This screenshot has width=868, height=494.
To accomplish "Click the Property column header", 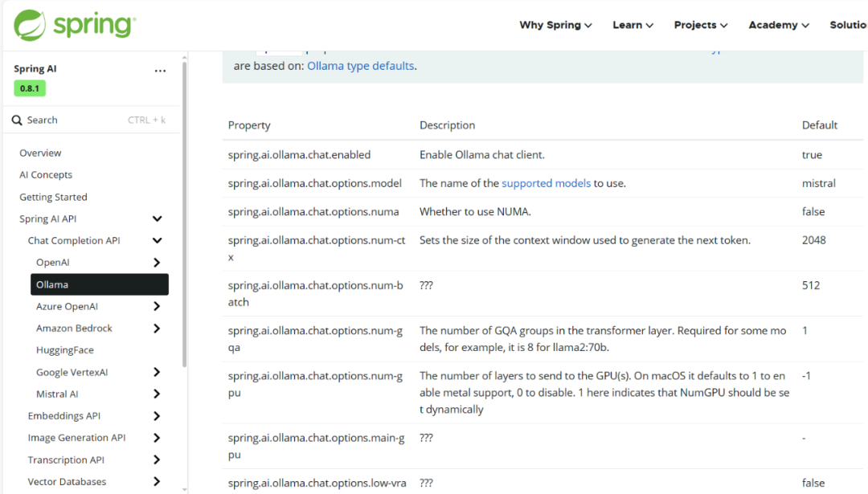I will (249, 125).
